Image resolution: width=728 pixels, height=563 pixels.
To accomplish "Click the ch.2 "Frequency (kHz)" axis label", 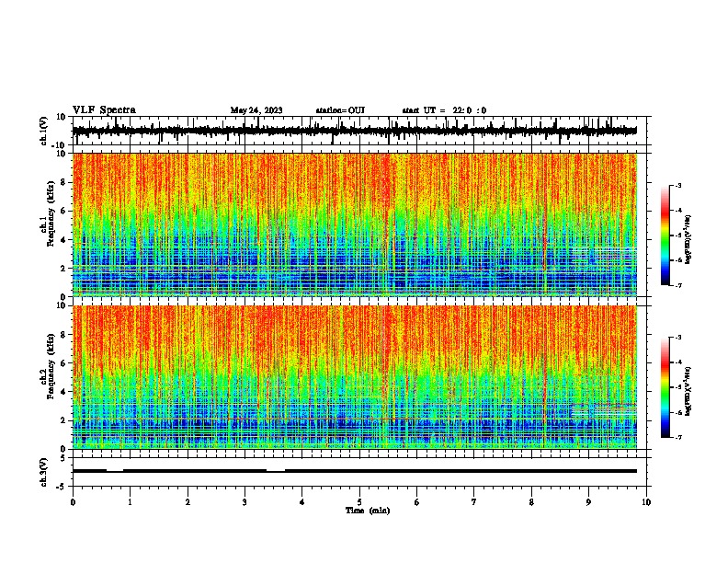I will 51,366.
